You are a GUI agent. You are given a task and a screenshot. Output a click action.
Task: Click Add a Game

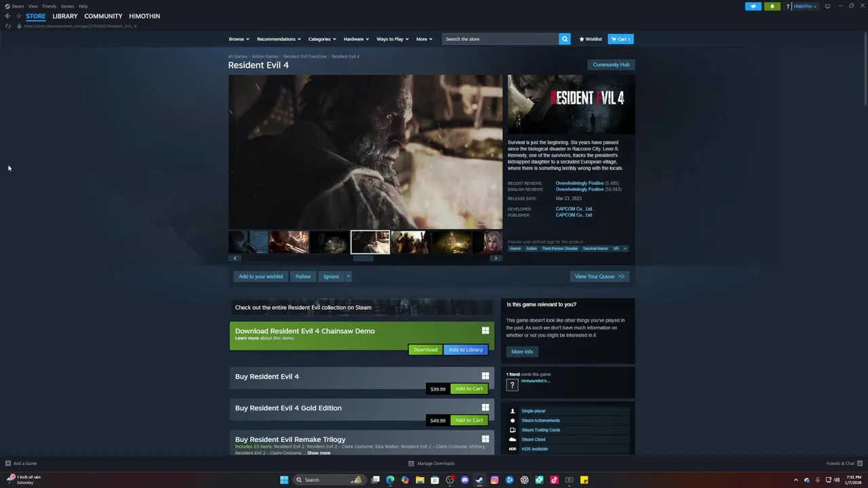(21, 464)
